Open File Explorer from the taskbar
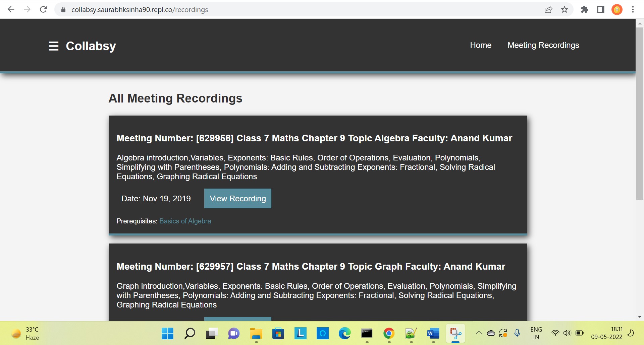The width and height of the screenshot is (644, 345). [x=256, y=334]
